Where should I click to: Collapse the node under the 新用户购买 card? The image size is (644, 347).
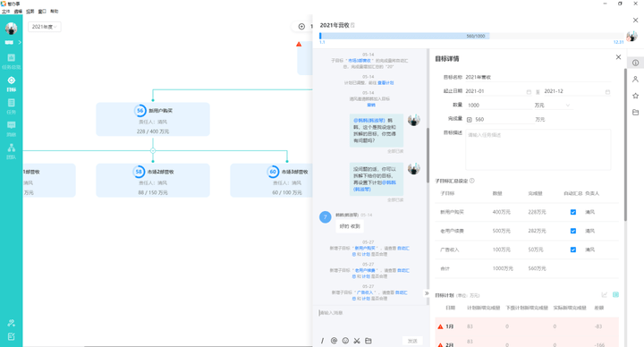tap(153, 151)
